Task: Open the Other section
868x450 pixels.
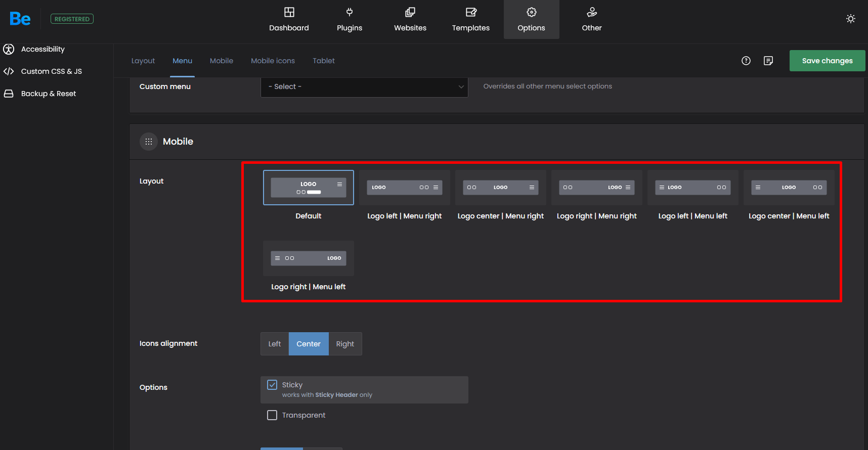Action: click(x=592, y=20)
